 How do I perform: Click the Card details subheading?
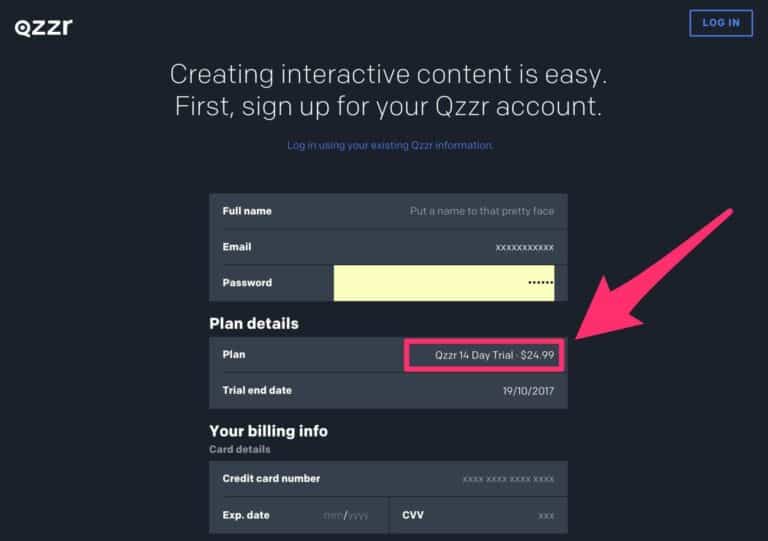tap(240, 449)
